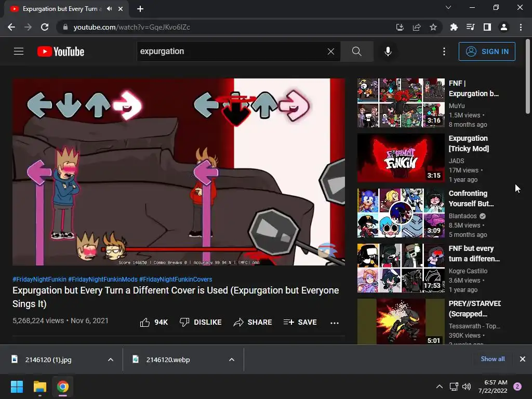Open the YouTube hamburger guide menu
This screenshot has width=532, height=399.
[x=19, y=51]
